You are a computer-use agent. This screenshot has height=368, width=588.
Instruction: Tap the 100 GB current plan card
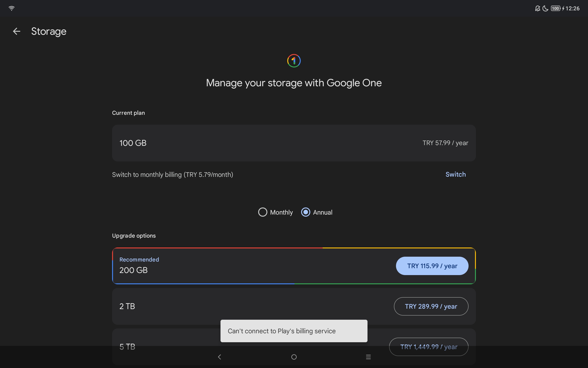click(294, 143)
